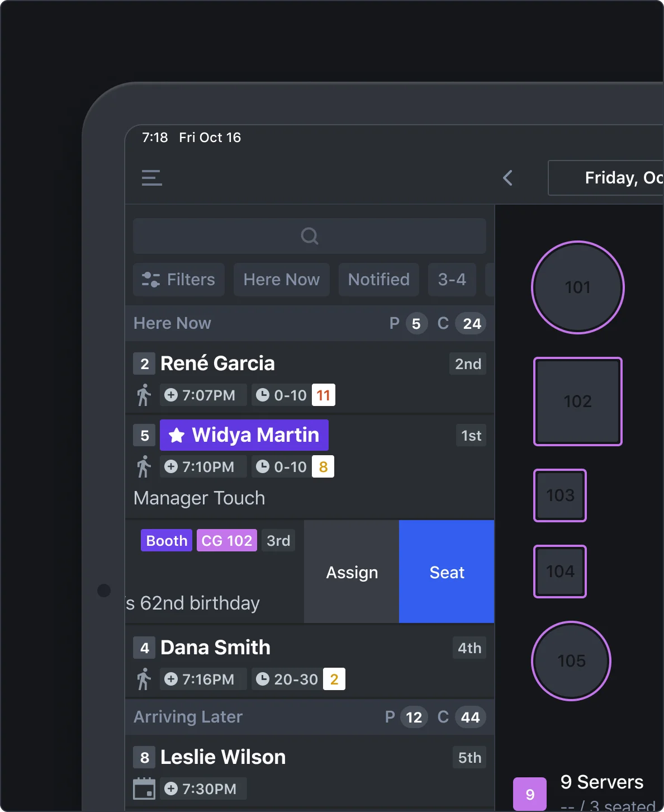This screenshot has width=664, height=812.
Task: Click the star icon beside Widya Martin
Action: coord(177,435)
